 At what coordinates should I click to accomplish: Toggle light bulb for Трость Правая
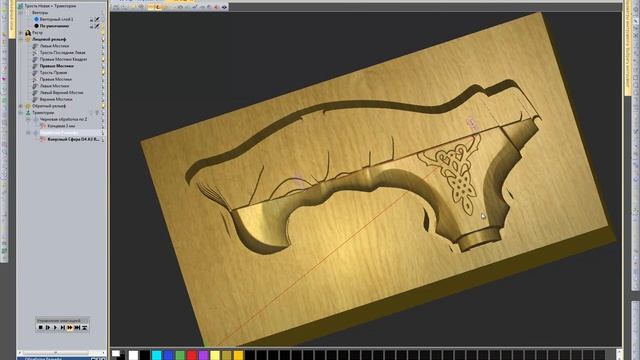click(103, 73)
